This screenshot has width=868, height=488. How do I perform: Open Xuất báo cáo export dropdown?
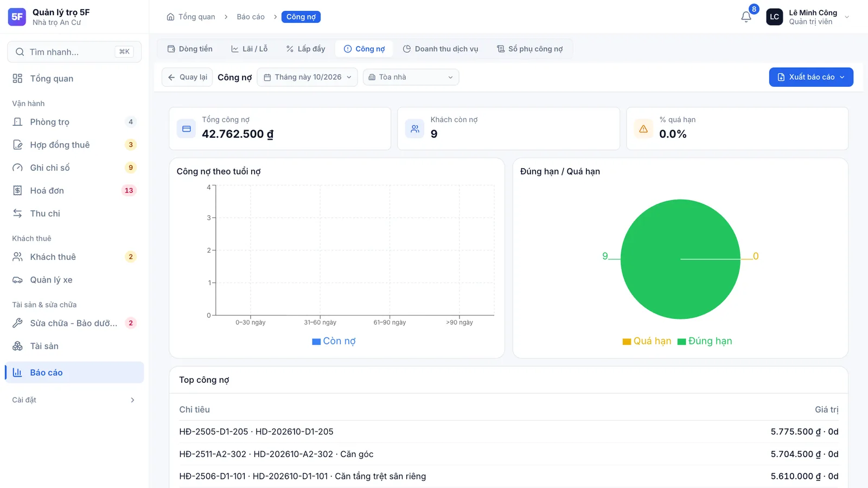pyautogui.click(x=811, y=77)
